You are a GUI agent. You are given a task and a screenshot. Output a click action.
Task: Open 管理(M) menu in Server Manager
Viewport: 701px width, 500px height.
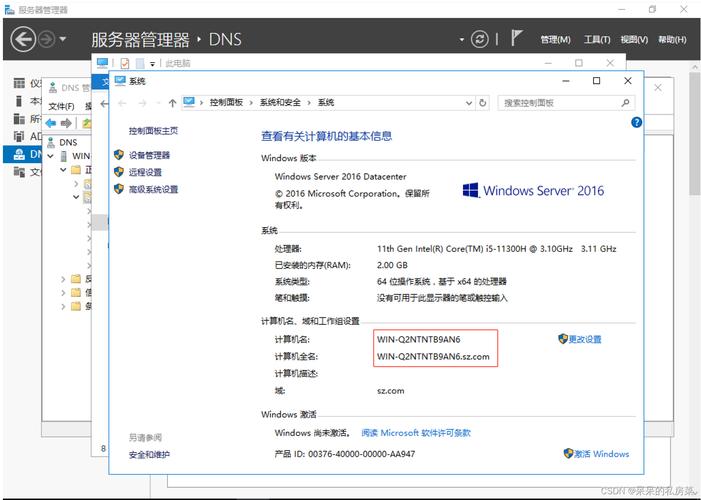[x=555, y=40]
